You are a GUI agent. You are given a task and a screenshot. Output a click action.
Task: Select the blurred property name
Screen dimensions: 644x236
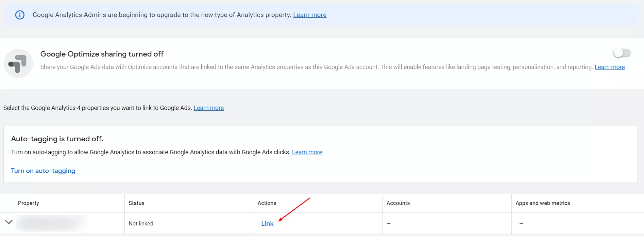(x=52, y=223)
